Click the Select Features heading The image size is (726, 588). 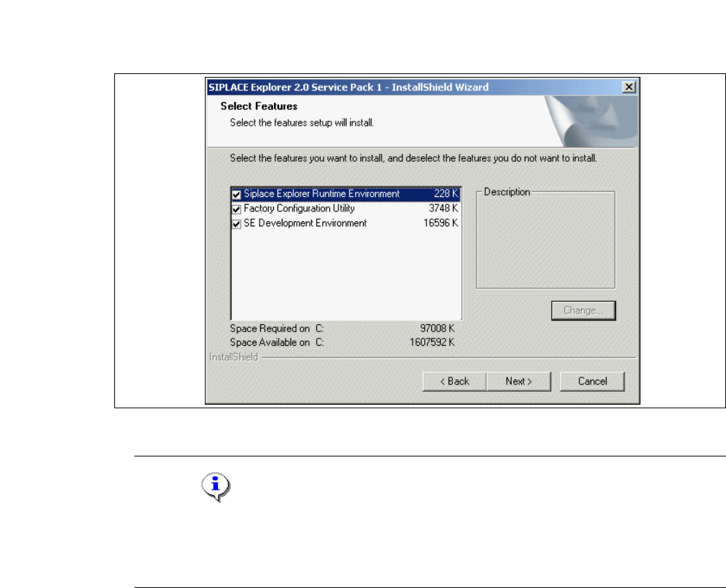(x=259, y=106)
